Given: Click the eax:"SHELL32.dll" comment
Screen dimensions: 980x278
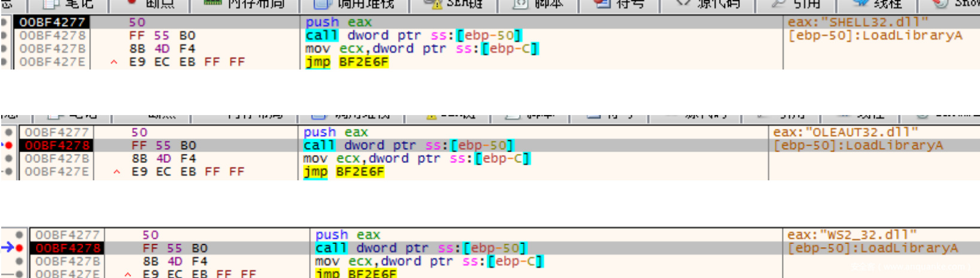Looking at the screenshot, I should [x=858, y=22].
